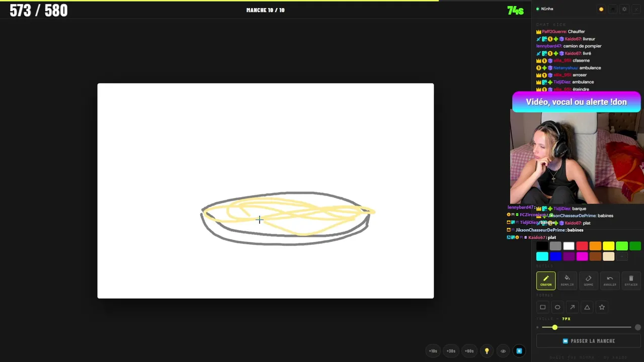The width and height of the screenshot is (644, 362).
Task: Select the Crayon pencil tool
Action: click(x=546, y=281)
